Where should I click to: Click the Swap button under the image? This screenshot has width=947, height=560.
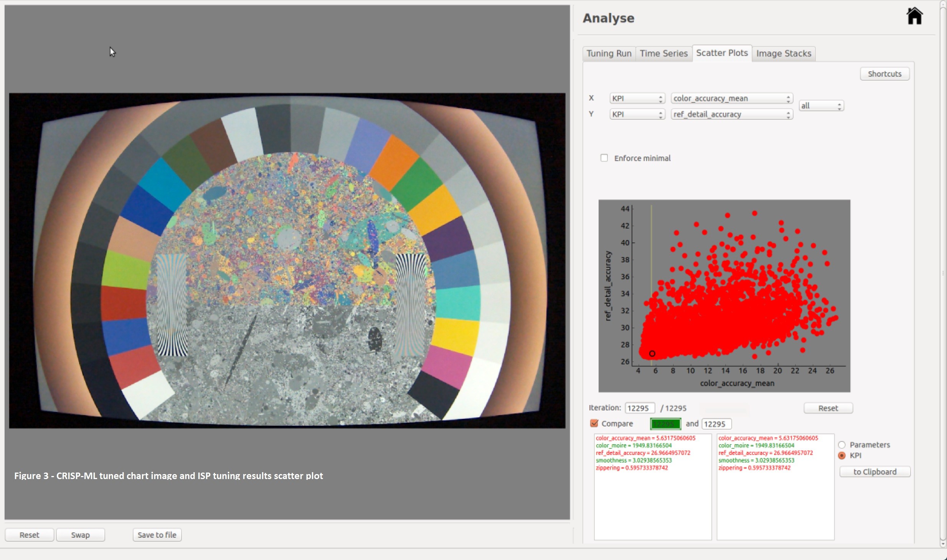tap(80, 535)
